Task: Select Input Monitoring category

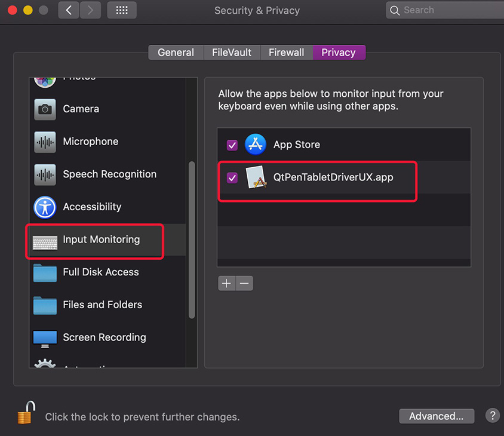Action: [107, 240]
